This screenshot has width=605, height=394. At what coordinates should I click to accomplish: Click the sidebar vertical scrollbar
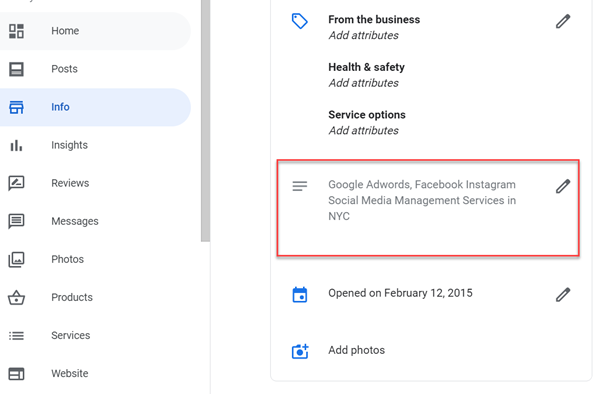(x=205, y=120)
